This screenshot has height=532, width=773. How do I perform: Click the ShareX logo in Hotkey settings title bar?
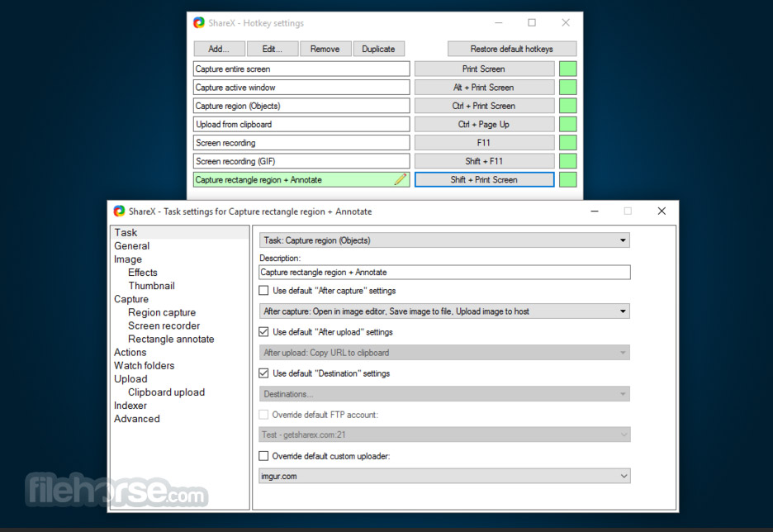click(x=199, y=22)
